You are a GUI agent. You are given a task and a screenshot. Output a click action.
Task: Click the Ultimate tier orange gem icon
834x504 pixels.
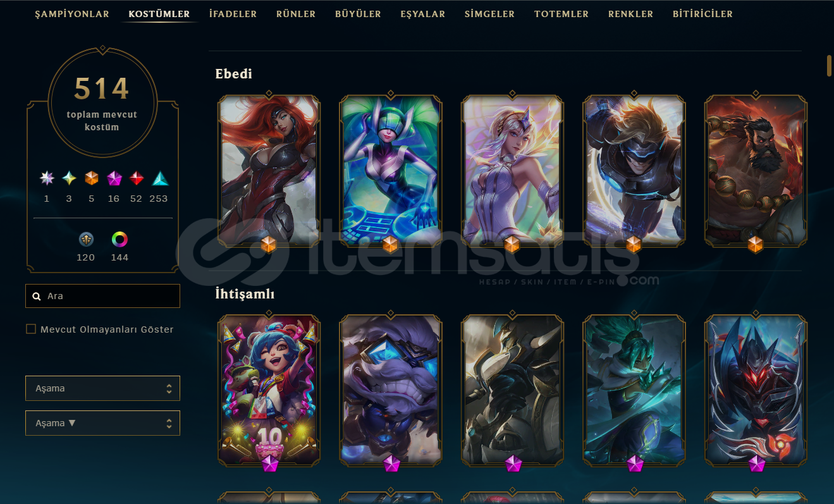click(x=92, y=178)
